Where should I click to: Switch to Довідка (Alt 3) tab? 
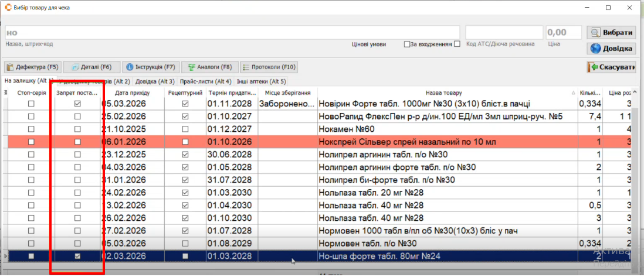click(x=155, y=81)
